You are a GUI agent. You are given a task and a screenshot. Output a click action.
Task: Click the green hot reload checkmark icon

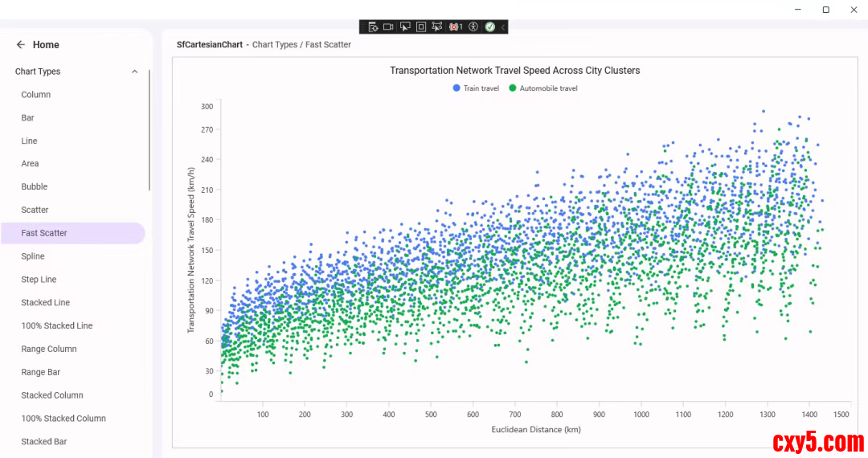[489, 27]
